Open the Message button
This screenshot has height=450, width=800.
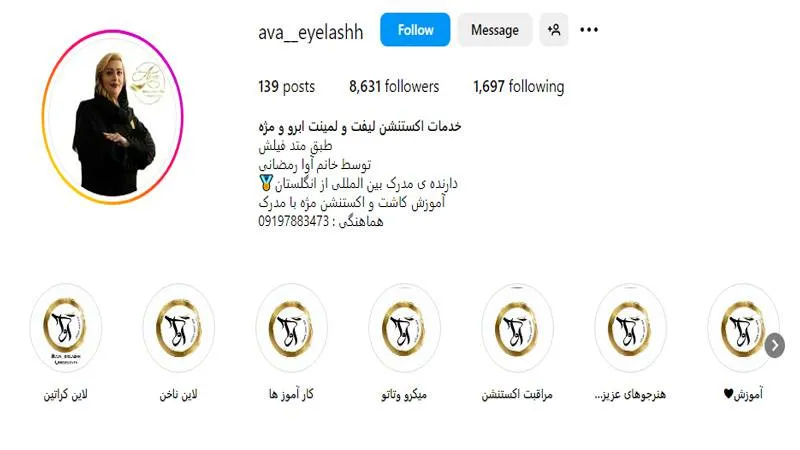tap(494, 30)
